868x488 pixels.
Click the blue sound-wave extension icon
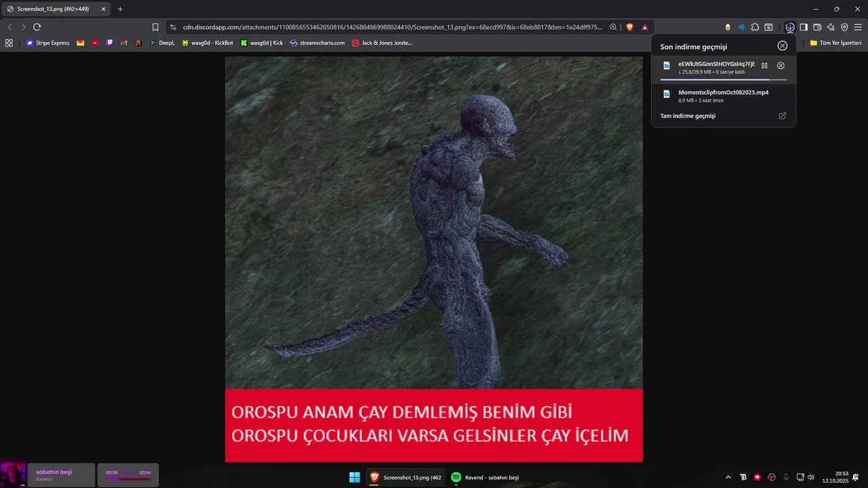pos(741,27)
